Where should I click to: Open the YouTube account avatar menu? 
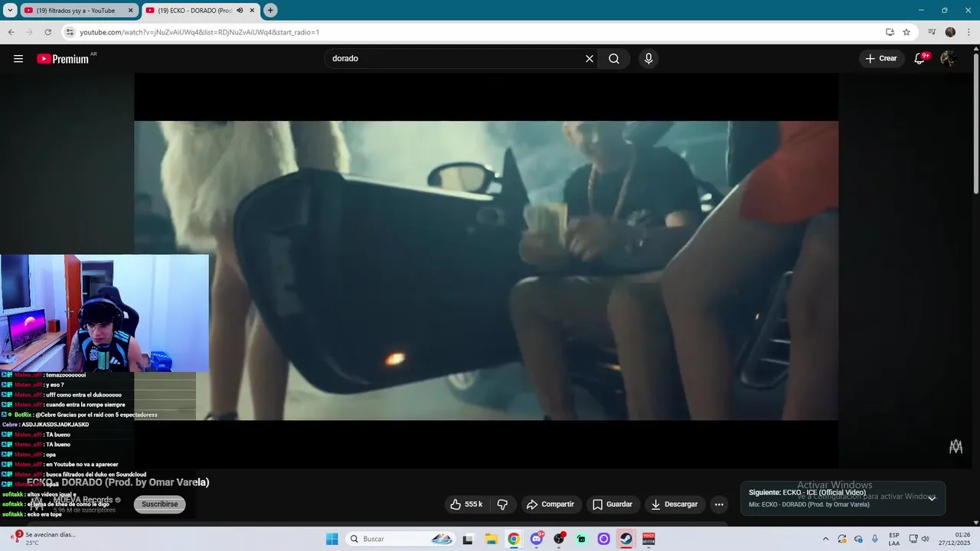pos(949,58)
